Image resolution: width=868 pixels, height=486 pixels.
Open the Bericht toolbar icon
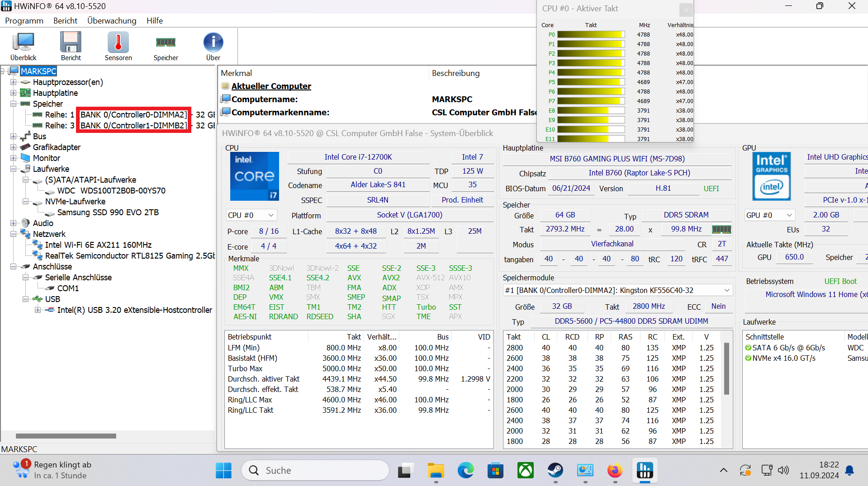pos(71,46)
